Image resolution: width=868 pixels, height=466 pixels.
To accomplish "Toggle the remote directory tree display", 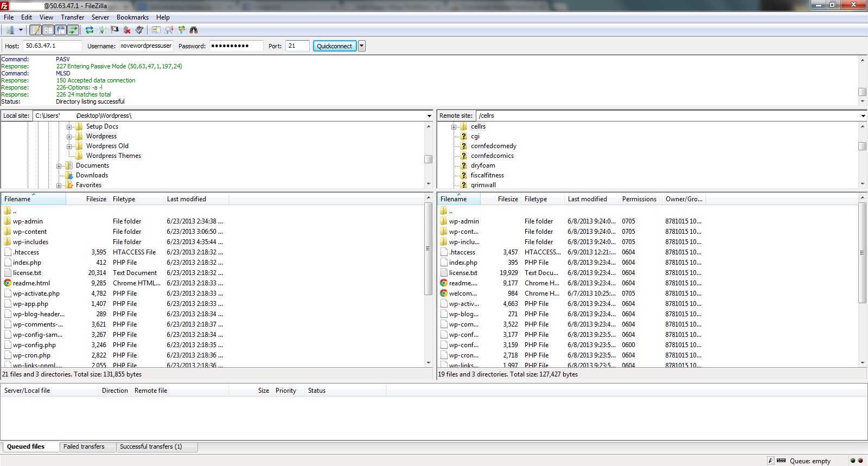I will (x=61, y=30).
